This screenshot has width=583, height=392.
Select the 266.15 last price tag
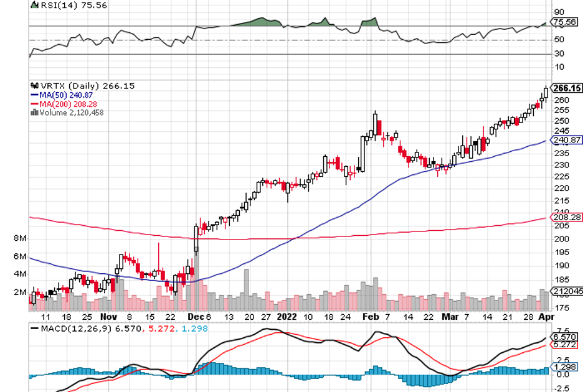(567, 88)
